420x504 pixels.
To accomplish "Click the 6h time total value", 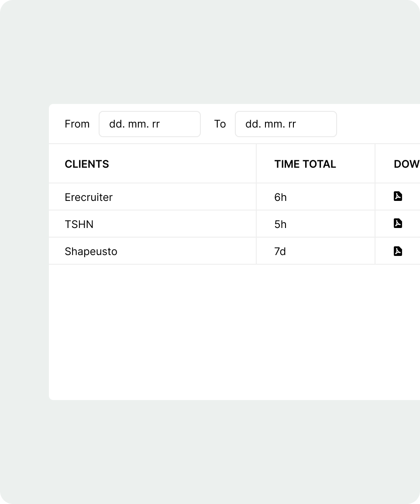I will pos(280,197).
